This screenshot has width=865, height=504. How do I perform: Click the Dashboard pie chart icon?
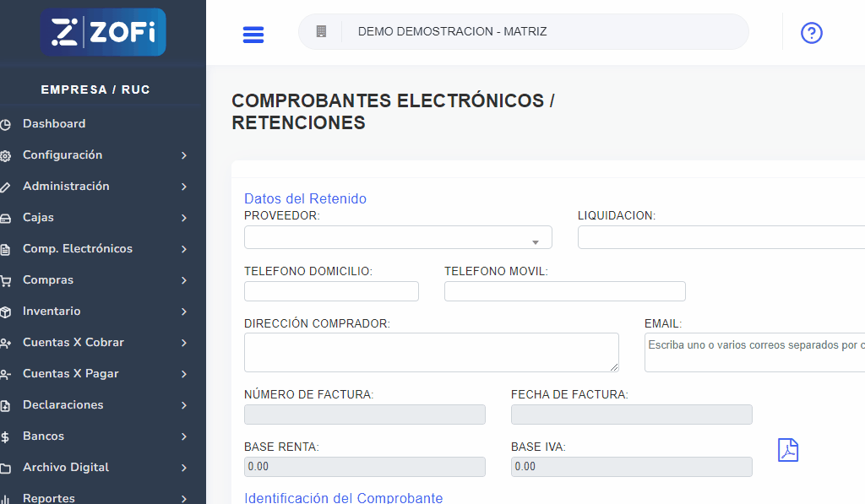point(6,125)
